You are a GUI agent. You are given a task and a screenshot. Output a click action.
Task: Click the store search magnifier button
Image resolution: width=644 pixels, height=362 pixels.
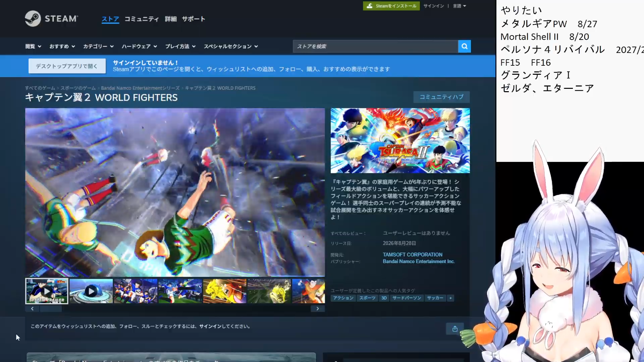point(464,46)
